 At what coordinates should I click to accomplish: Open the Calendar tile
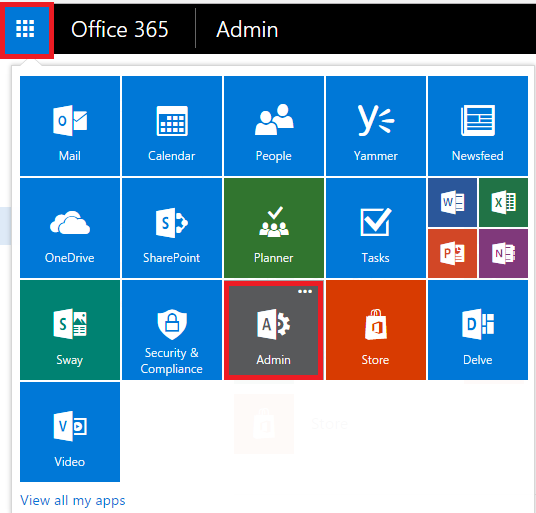pyautogui.click(x=172, y=126)
